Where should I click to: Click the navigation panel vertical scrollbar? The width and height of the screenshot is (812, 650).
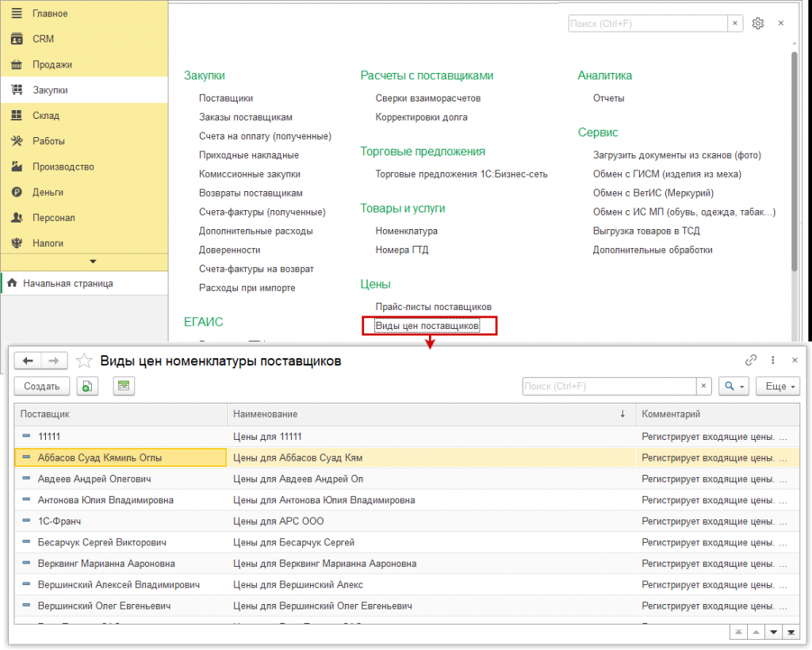[795, 160]
